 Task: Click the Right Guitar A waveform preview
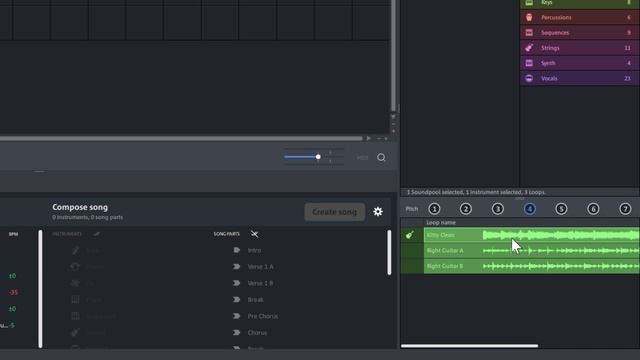pos(561,251)
